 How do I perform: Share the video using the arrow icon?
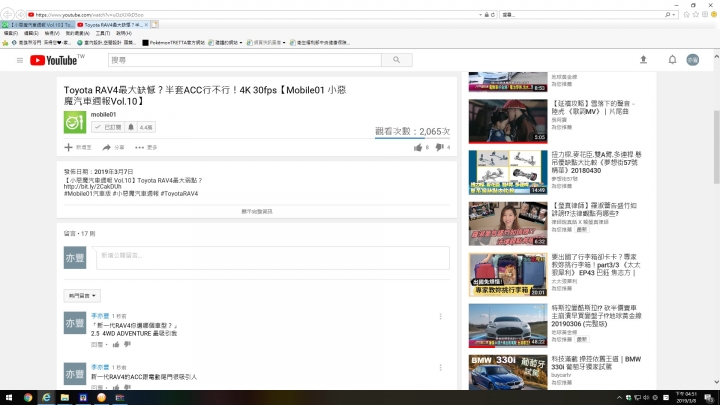pos(107,147)
